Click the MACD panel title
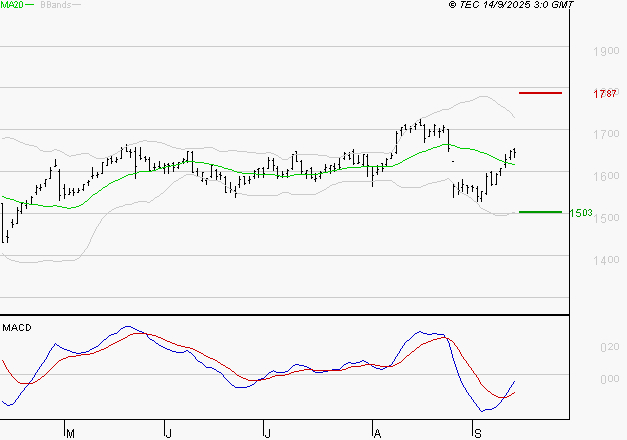 point(16,327)
